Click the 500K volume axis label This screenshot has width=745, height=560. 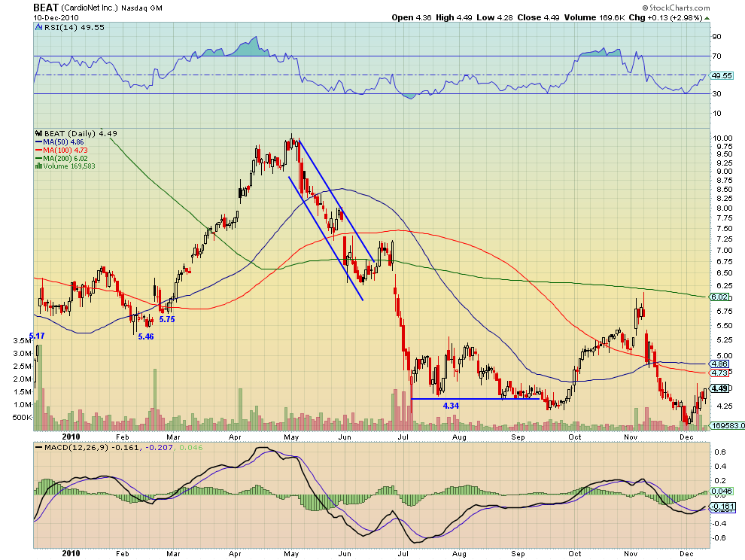point(22,418)
